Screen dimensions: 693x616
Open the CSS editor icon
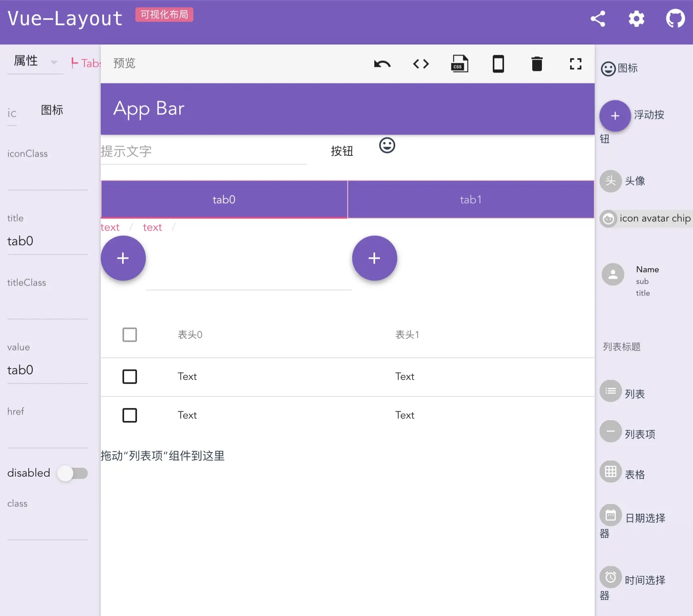tap(459, 63)
